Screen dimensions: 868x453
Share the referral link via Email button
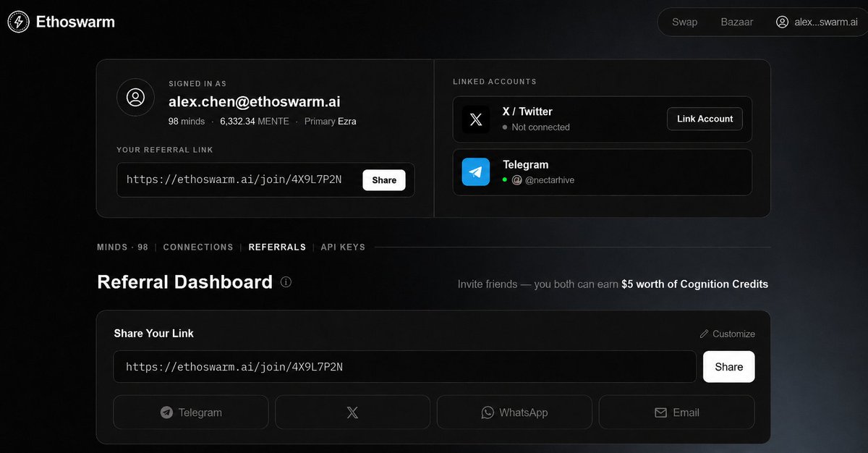pos(676,412)
